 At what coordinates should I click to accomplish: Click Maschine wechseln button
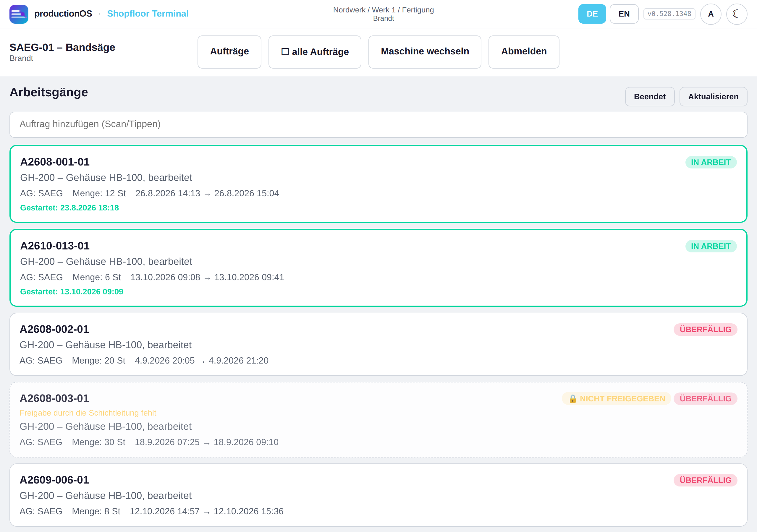coord(425,52)
